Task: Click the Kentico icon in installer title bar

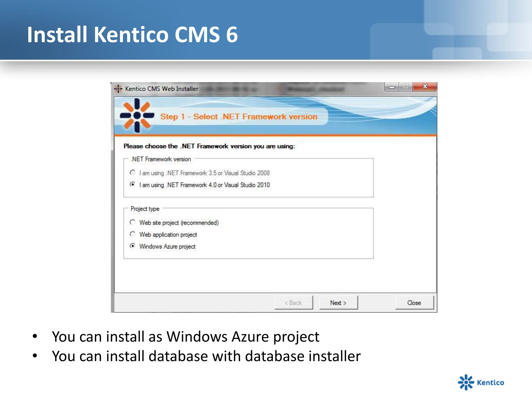Action: click(118, 89)
